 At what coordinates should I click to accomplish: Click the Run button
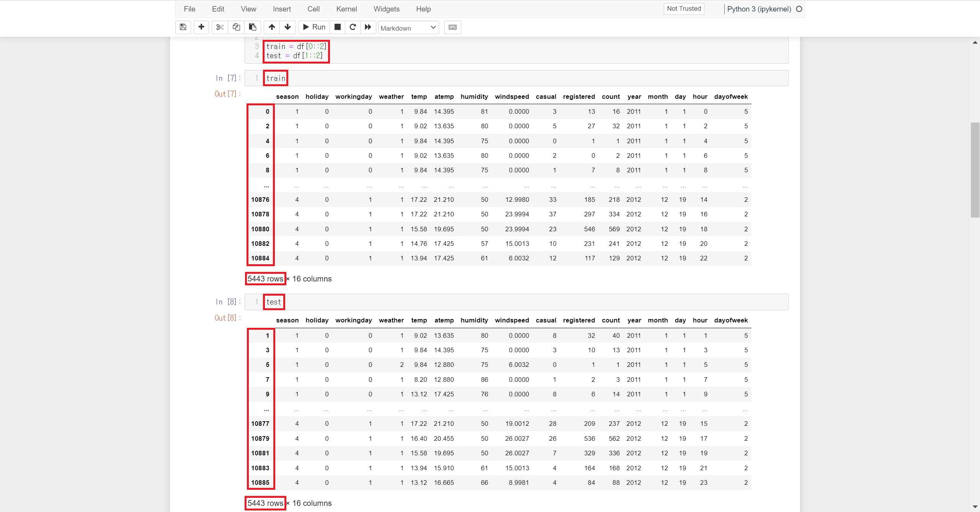pyautogui.click(x=314, y=27)
